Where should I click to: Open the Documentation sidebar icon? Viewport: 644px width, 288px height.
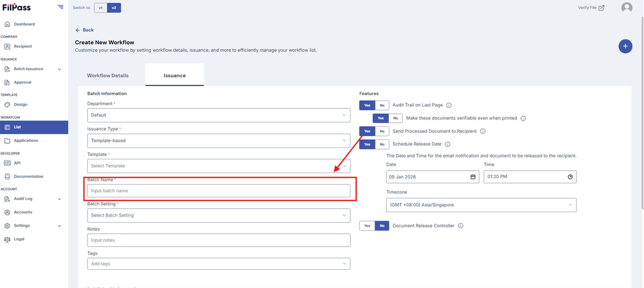click(7, 176)
